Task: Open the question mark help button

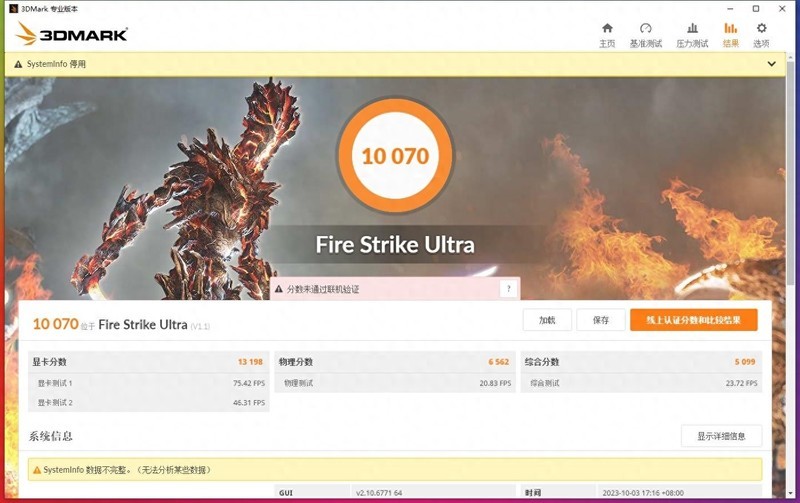Action: pyautogui.click(x=508, y=289)
